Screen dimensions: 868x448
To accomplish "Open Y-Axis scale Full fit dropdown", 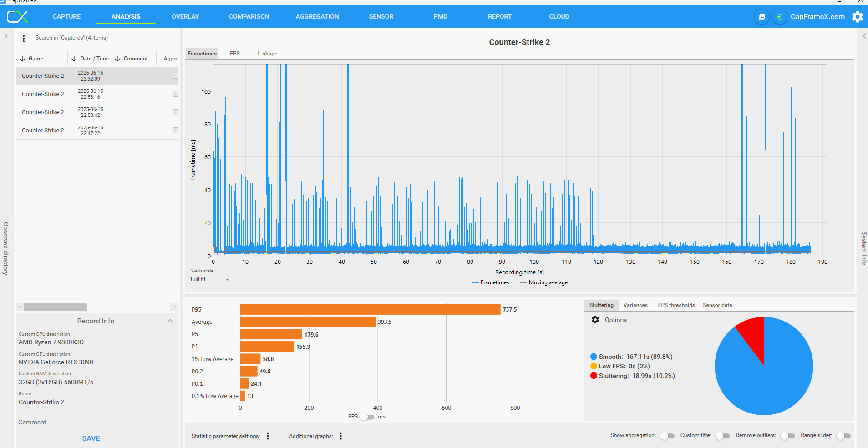I will pos(210,279).
